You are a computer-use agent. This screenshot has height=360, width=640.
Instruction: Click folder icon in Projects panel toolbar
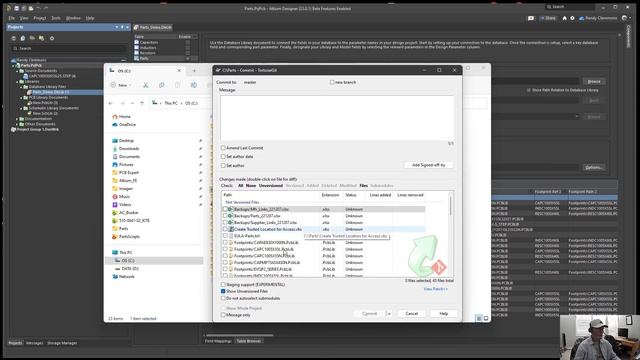pos(32,38)
